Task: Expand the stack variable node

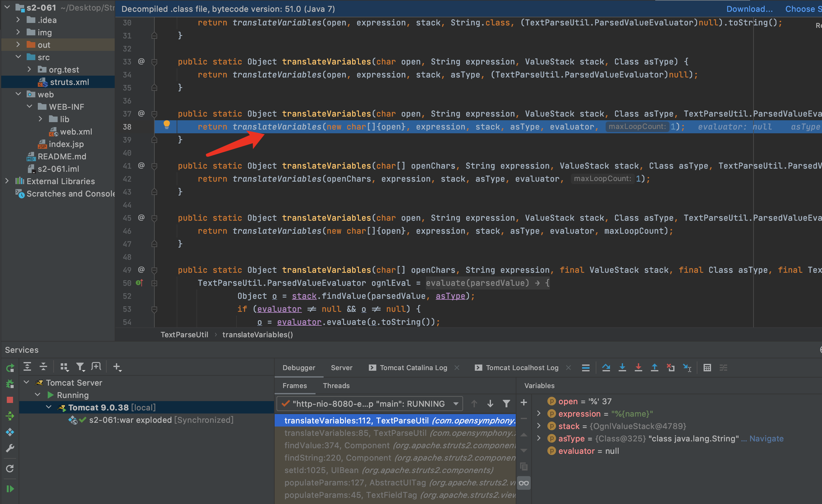Action: click(539, 426)
